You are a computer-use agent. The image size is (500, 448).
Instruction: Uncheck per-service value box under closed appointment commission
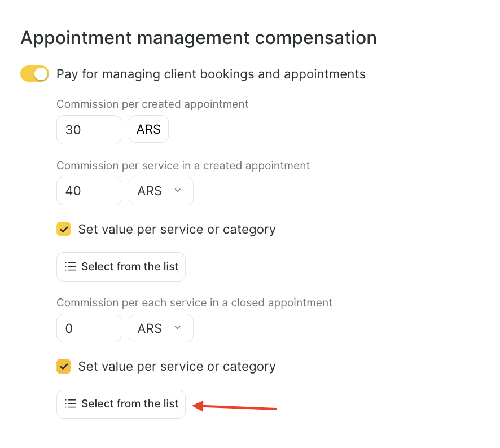(x=64, y=366)
